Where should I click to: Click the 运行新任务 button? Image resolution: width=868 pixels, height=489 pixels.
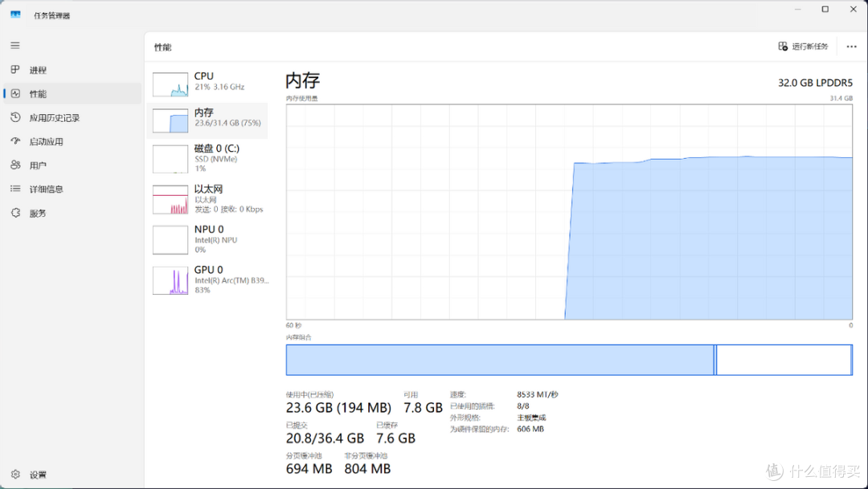click(803, 47)
